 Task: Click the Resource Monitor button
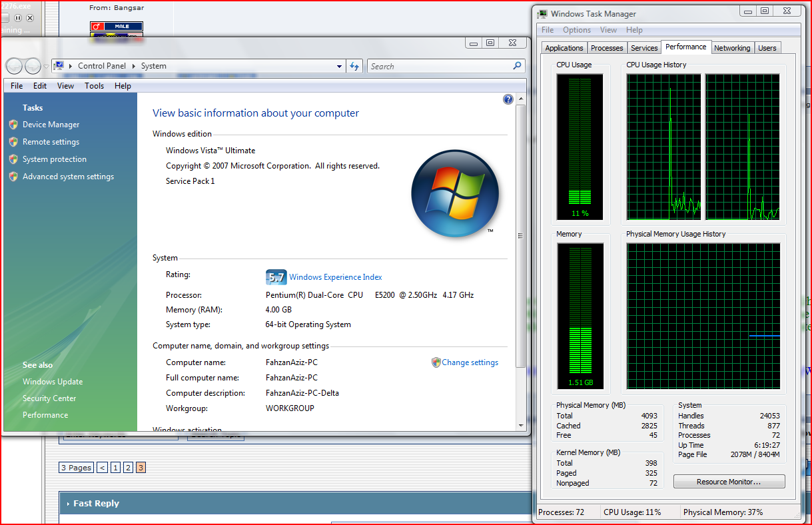[729, 482]
